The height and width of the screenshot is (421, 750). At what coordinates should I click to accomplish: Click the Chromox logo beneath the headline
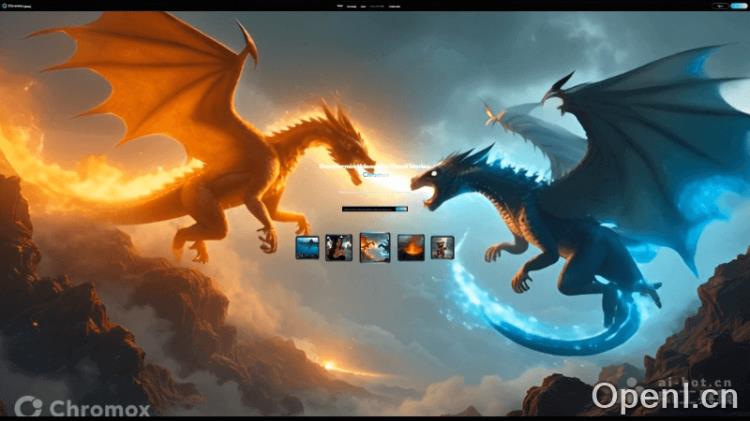point(375,174)
